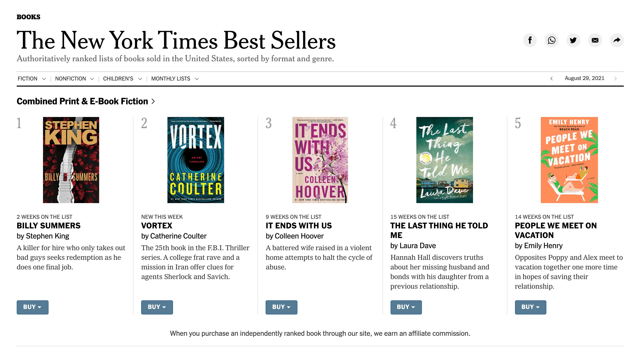This screenshot has height=354, width=644.
Task: View the People We Meet on Vacation cover
Action: pos(569,160)
